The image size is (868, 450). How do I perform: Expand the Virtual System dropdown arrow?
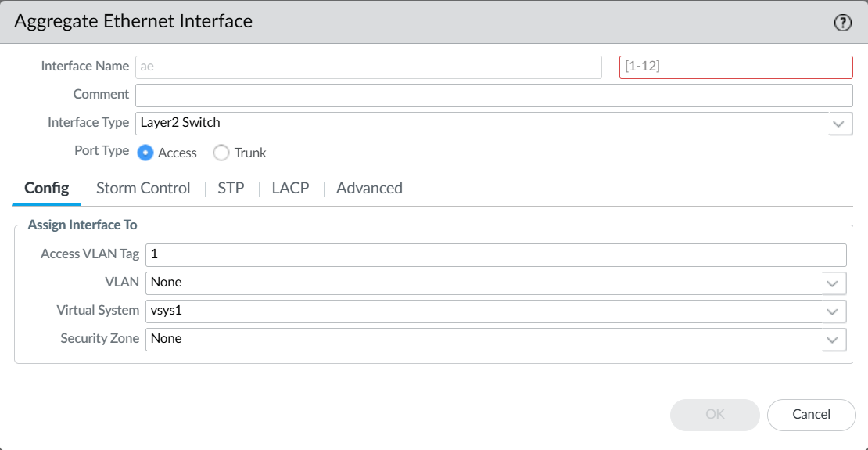(x=834, y=311)
